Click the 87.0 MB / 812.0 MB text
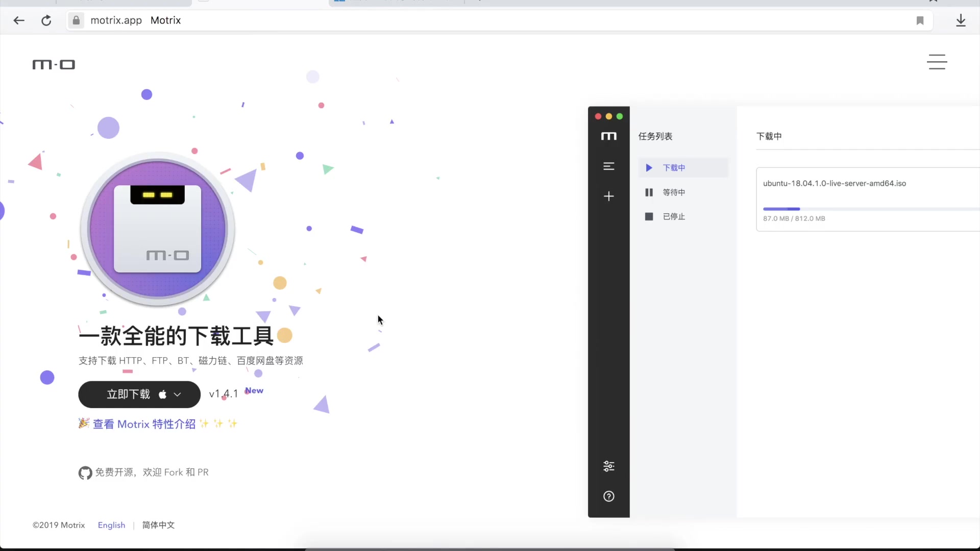 tap(794, 218)
